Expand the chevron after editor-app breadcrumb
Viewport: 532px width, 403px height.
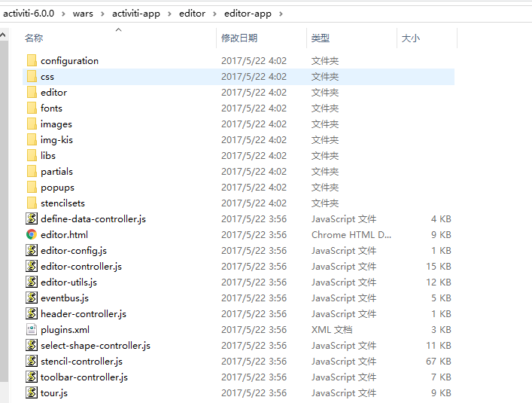point(281,14)
